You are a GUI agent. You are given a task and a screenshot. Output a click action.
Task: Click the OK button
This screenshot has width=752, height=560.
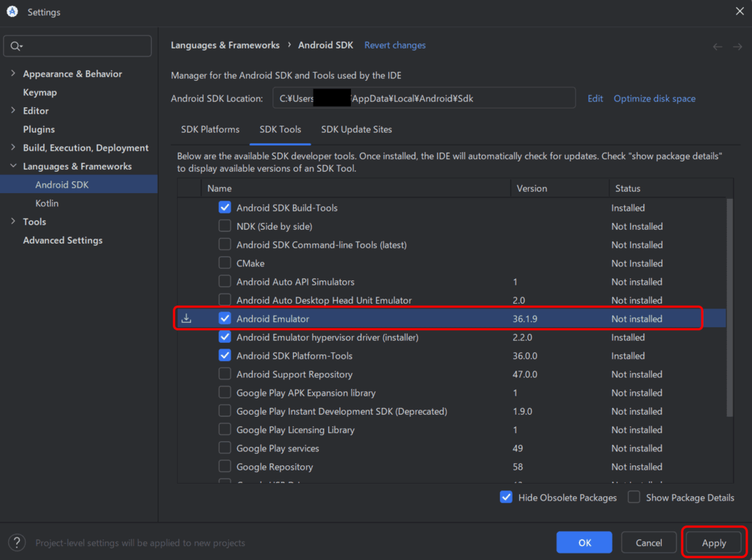(584, 542)
